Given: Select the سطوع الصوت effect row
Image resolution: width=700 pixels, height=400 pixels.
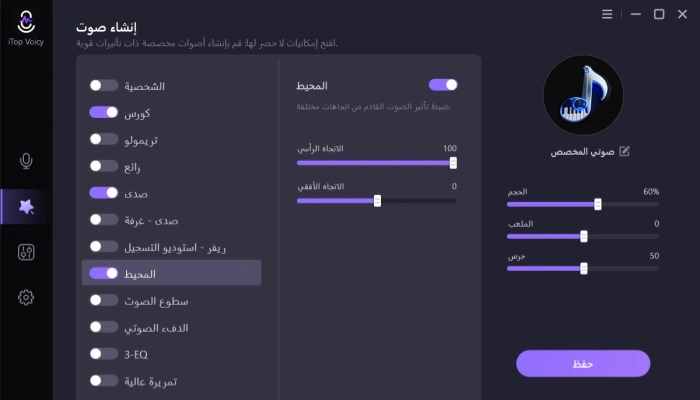Looking at the screenshot, I should (170, 300).
